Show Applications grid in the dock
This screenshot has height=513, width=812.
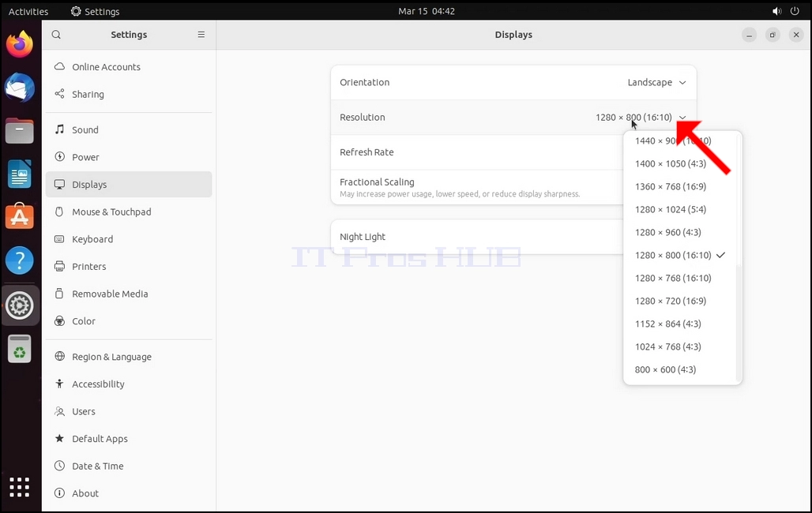tap(20, 487)
